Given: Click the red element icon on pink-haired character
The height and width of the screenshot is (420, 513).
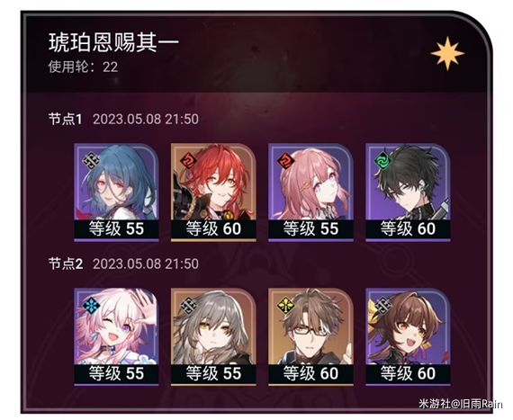Looking at the screenshot, I should click(285, 161).
